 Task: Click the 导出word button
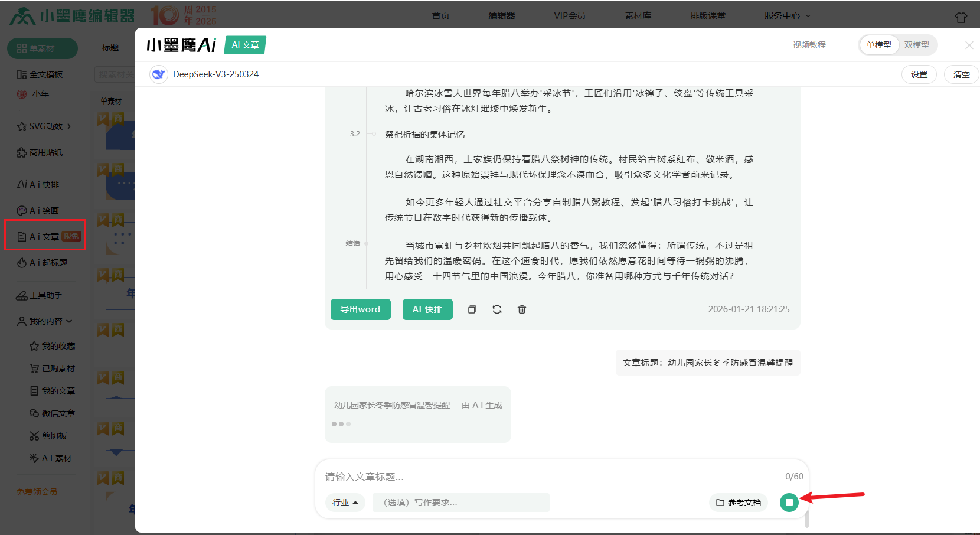tap(360, 309)
